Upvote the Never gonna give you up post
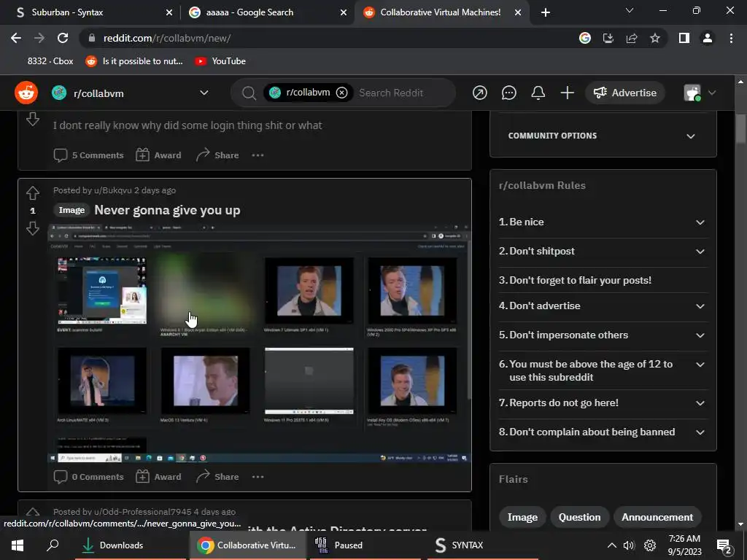 click(x=32, y=192)
